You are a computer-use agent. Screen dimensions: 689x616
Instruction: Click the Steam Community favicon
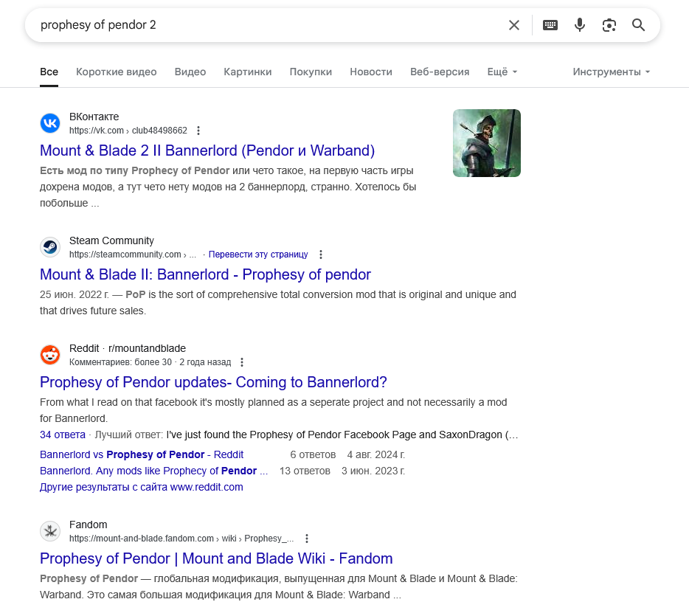pos(50,247)
